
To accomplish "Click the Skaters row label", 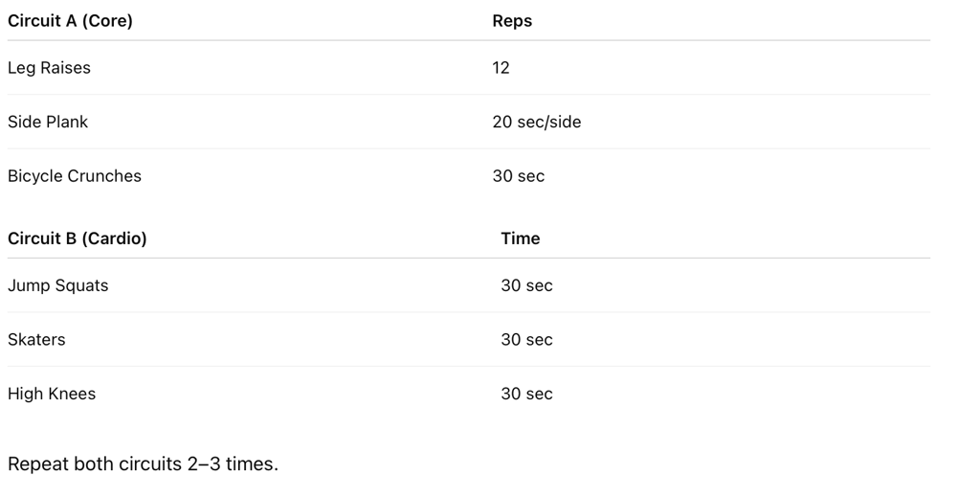I will [x=36, y=339].
